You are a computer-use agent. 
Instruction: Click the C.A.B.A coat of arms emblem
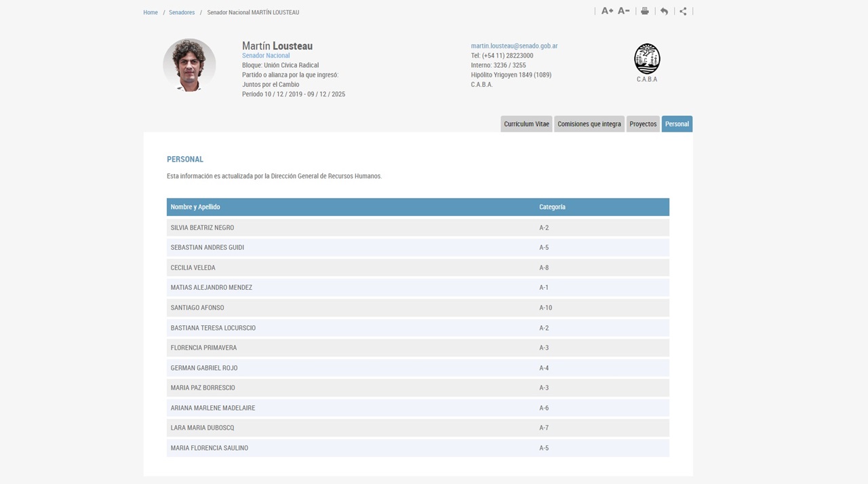pyautogui.click(x=647, y=59)
